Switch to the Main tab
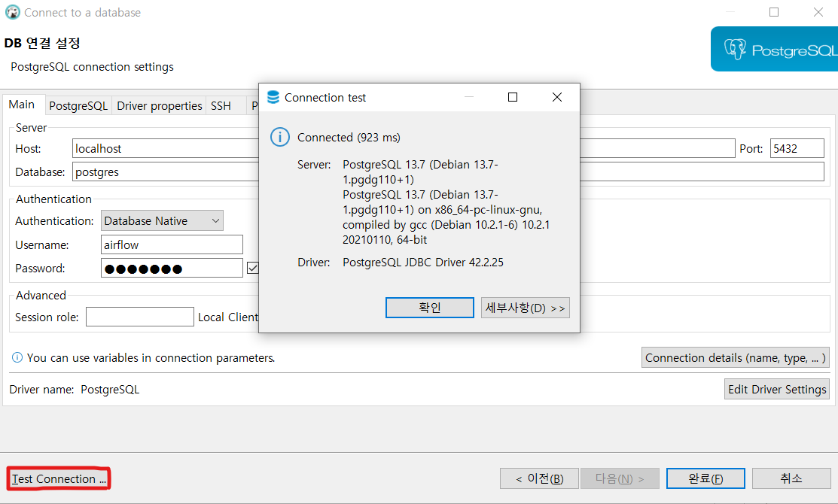This screenshot has height=504, width=838. pos(22,105)
